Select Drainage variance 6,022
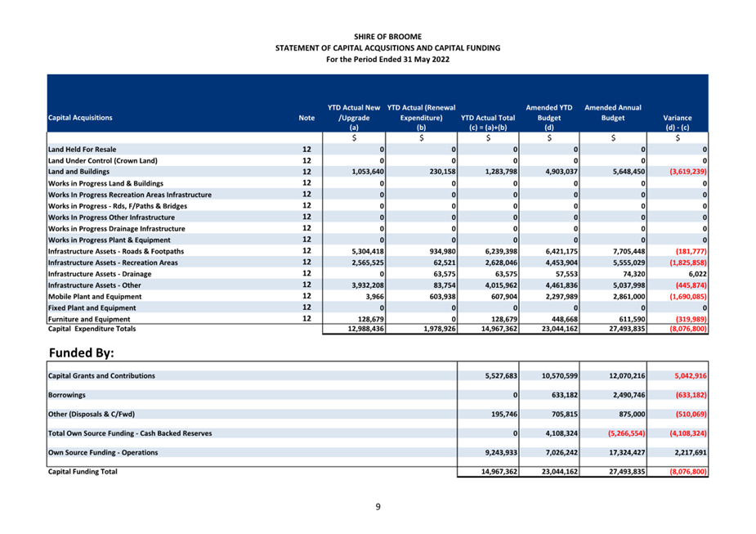Screen dimensions: 756x534 click(x=698, y=274)
